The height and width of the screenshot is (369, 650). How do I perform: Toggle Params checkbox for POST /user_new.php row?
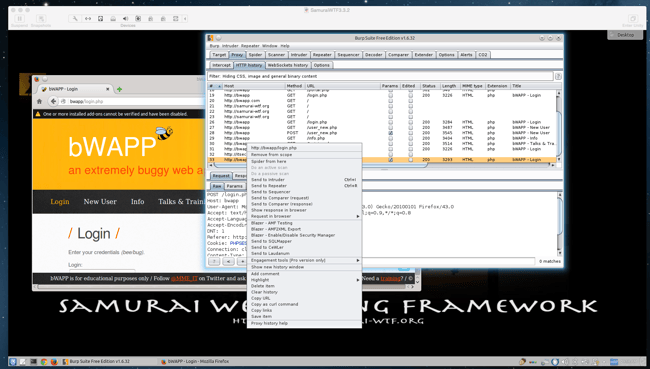pos(390,133)
